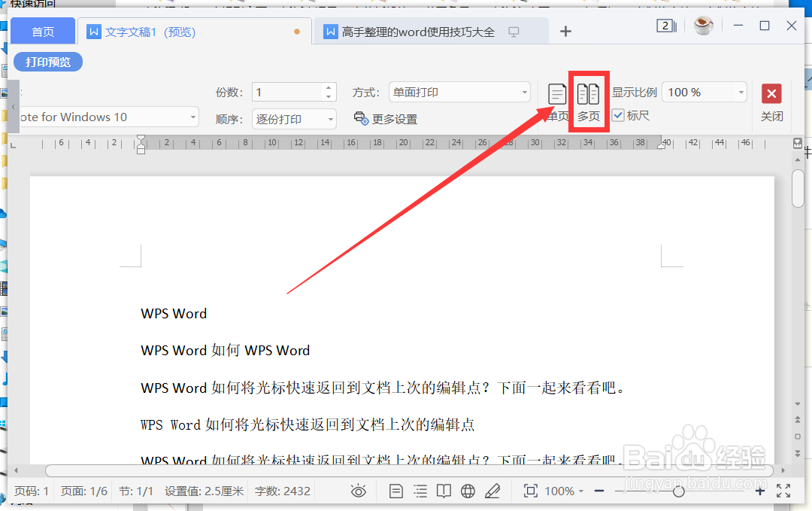Viewport: 812px width, 511px height.
Task: Decrease the copies count stepper
Action: (329, 97)
